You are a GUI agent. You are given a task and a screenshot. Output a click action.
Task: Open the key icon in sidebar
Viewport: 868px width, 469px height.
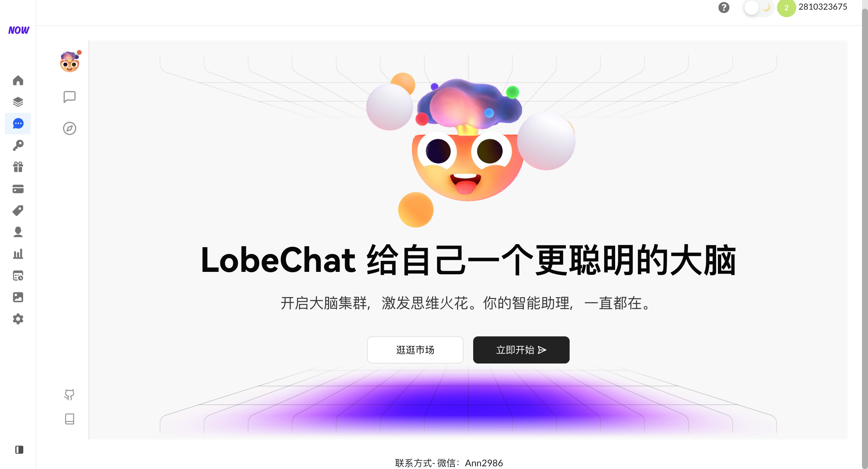[18, 145]
